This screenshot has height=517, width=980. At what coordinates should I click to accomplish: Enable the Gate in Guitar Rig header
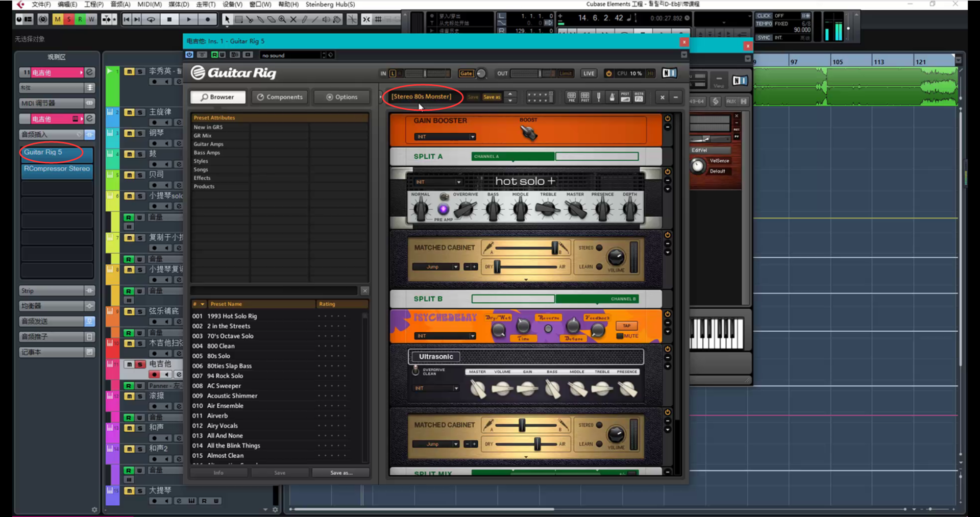tap(466, 73)
